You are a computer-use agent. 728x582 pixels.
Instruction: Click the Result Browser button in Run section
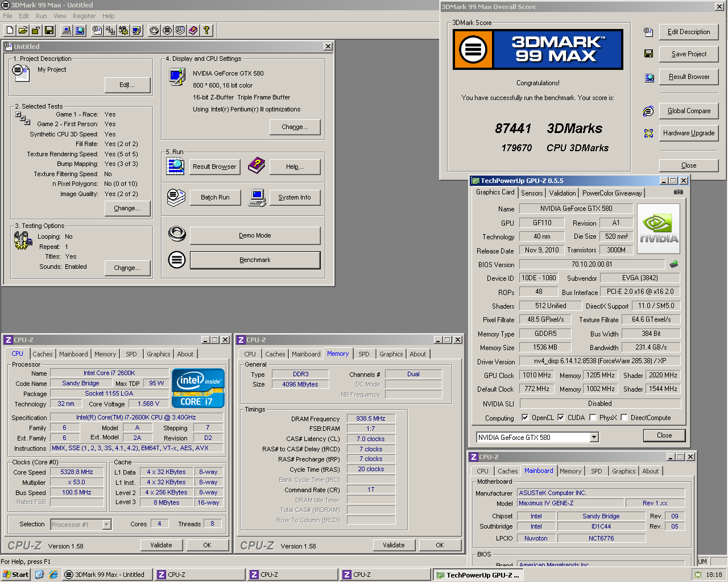[214, 167]
